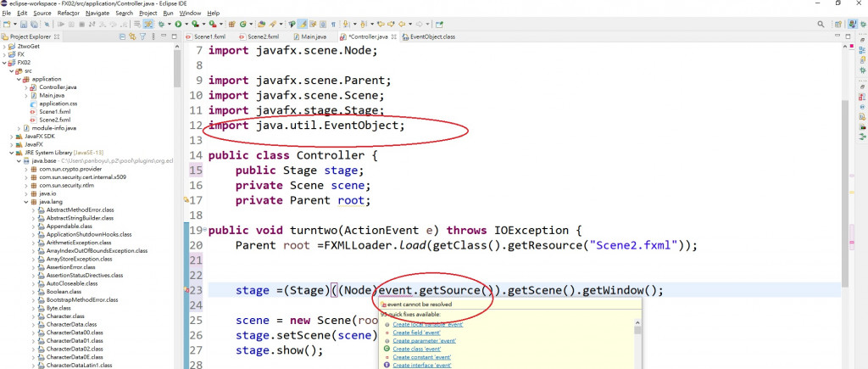The image size is (868, 369).
Task: Open the Refactor menu
Action: click(x=69, y=13)
